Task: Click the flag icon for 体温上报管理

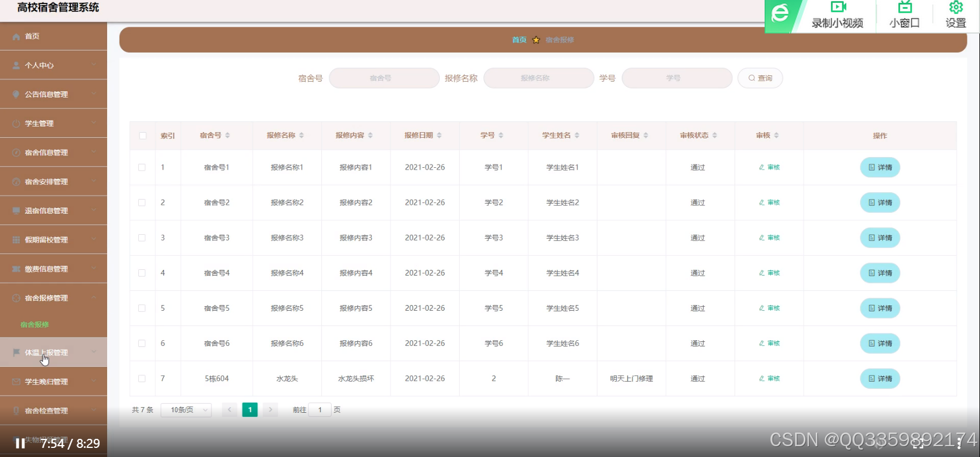Action: [x=16, y=352]
